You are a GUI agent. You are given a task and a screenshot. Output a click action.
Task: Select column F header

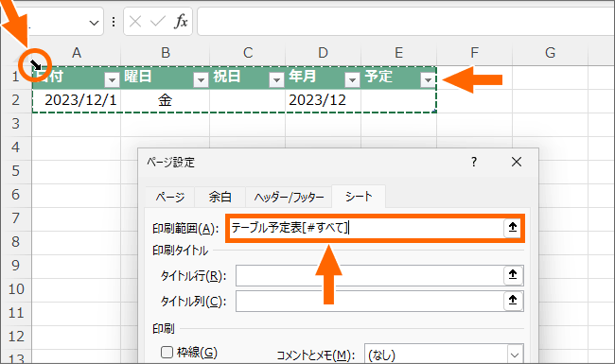pyautogui.click(x=475, y=53)
